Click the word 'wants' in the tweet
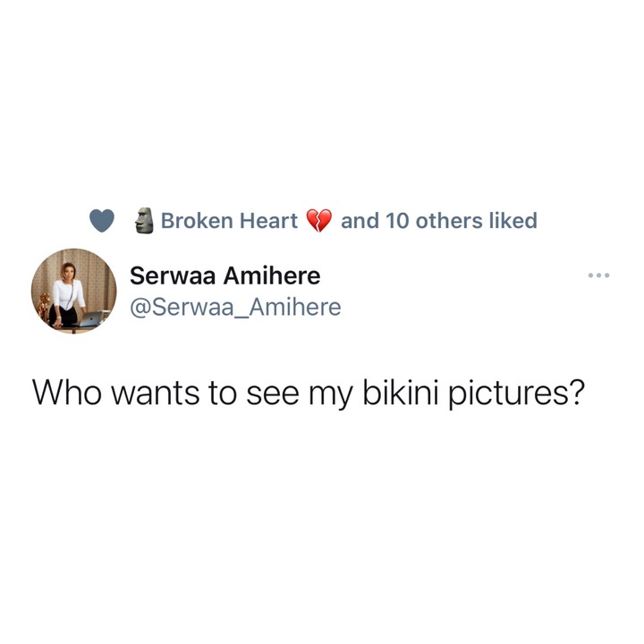644x644 pixels. click(155, 394)
